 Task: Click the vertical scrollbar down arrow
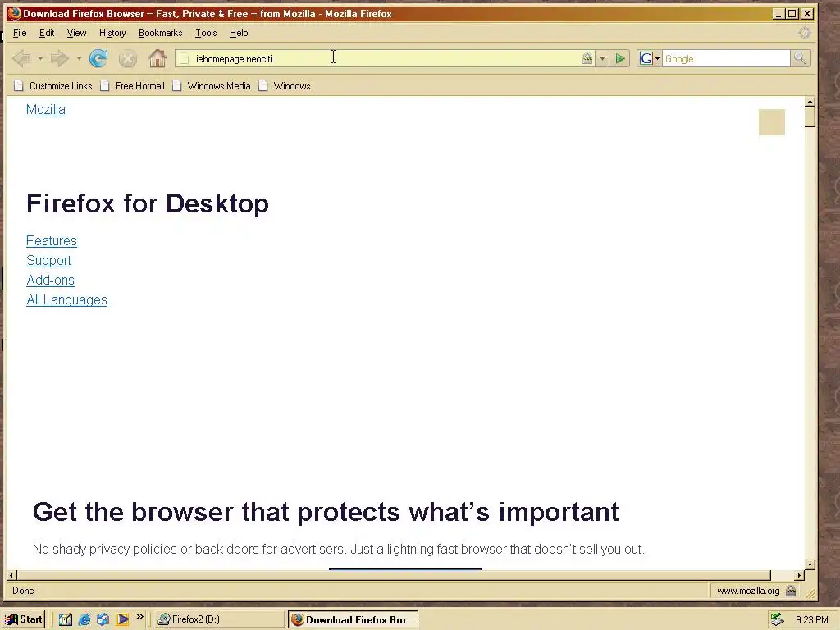tap(810, 564)
